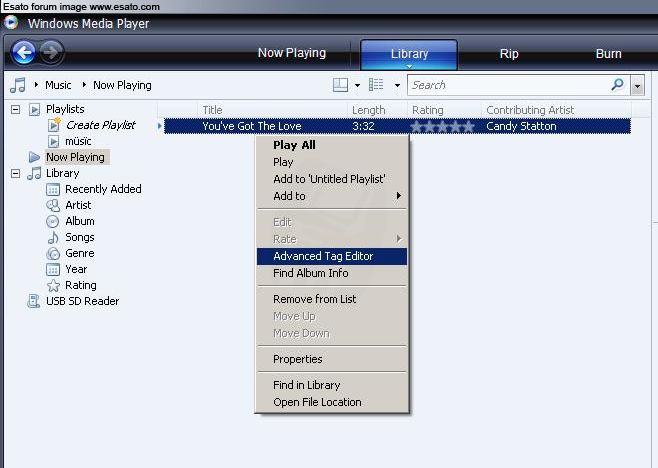Click the Now Playing play triangle icon
The width and height of the screenshot is (658, 468).
coord(34,157)
